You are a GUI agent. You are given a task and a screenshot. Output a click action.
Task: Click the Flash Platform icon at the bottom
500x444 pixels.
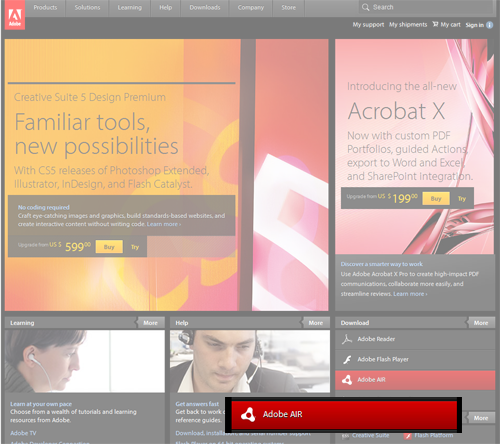point(407,436)
